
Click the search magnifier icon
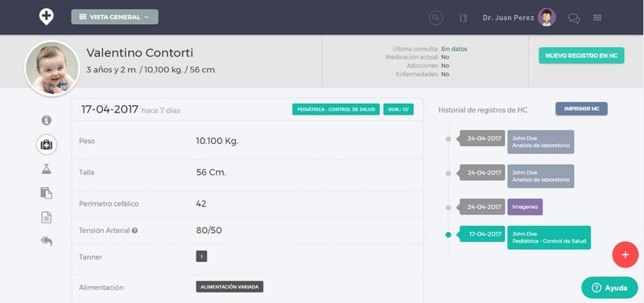[436, 18]
